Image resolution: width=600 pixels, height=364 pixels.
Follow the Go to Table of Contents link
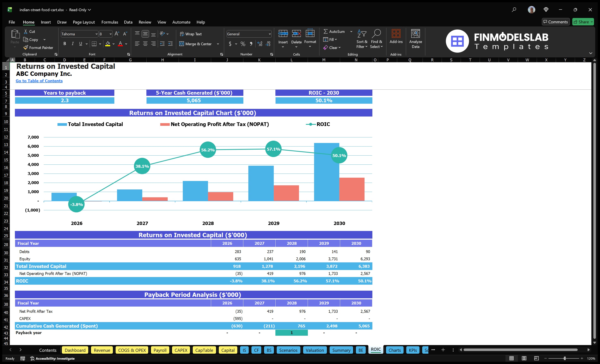point(39,81)
